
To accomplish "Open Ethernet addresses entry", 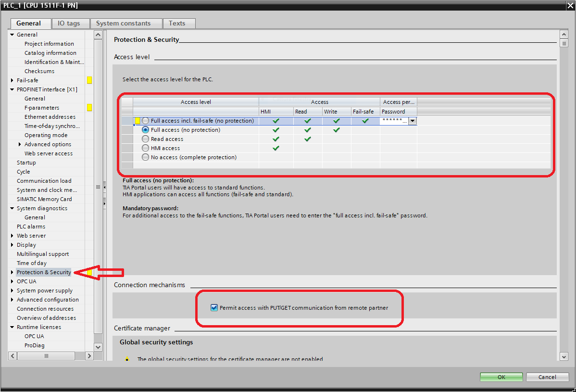I will (50, 117).
